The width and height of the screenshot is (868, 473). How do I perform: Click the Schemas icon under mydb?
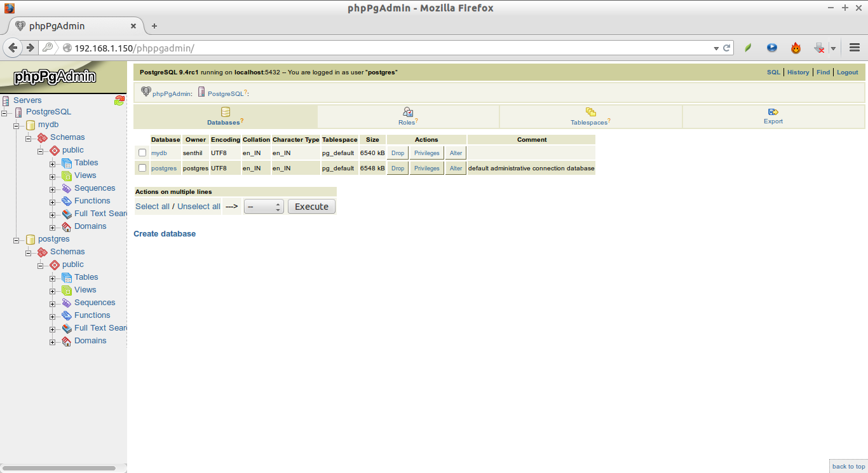point(43,137)
